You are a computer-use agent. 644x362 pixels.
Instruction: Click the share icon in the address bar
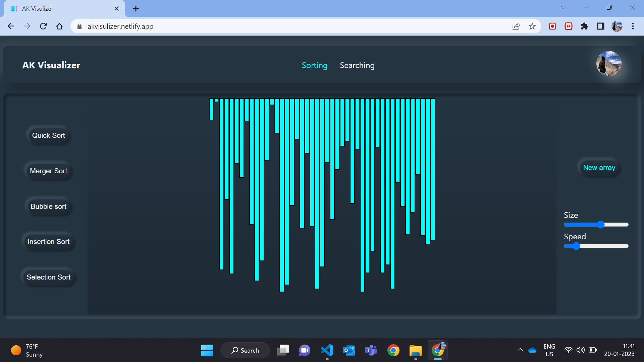[x=516, y=26]
